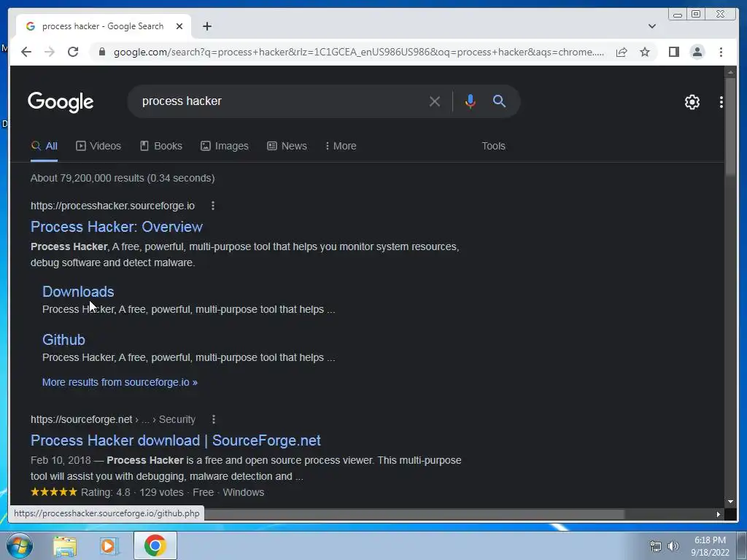Clear the search box text

(435, 101)
